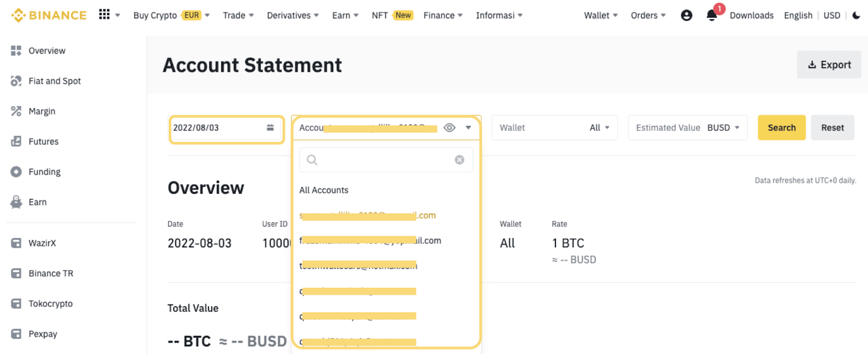Clear the account search with X icon
The height and width of the screenshot is (354, 868).
pos(459,160)
